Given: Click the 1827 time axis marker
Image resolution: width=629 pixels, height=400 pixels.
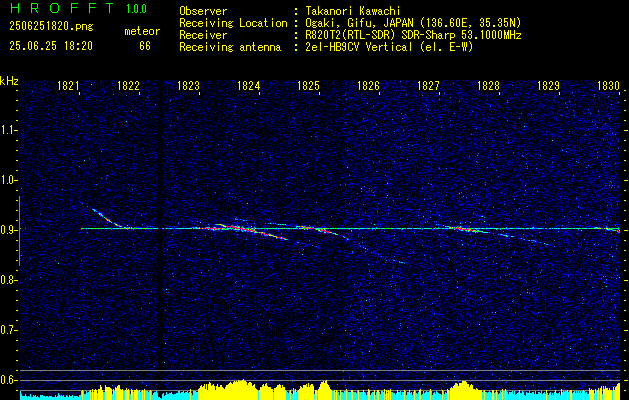Looking at the screenshot, I should [x=428, y=86].
